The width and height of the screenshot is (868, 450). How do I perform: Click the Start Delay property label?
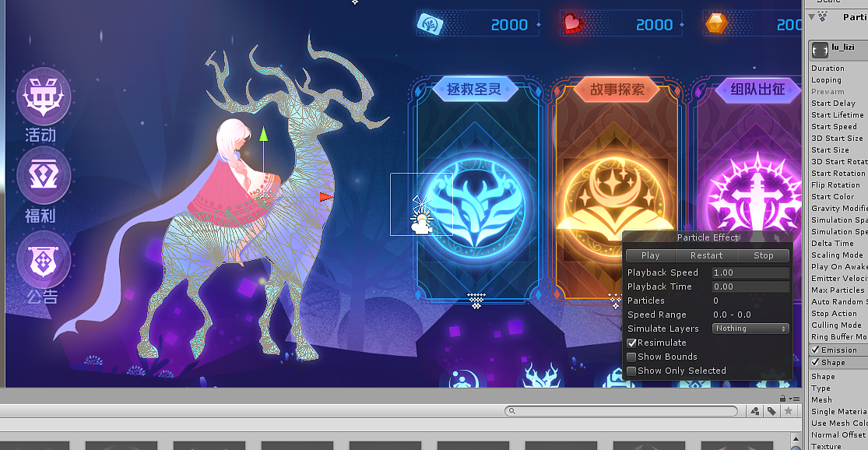833,104
